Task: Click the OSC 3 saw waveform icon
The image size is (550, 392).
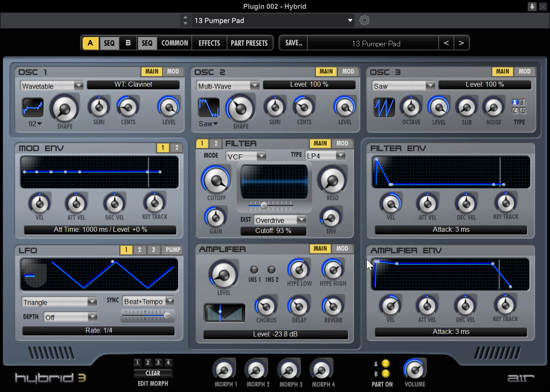Action: [384, 108]
